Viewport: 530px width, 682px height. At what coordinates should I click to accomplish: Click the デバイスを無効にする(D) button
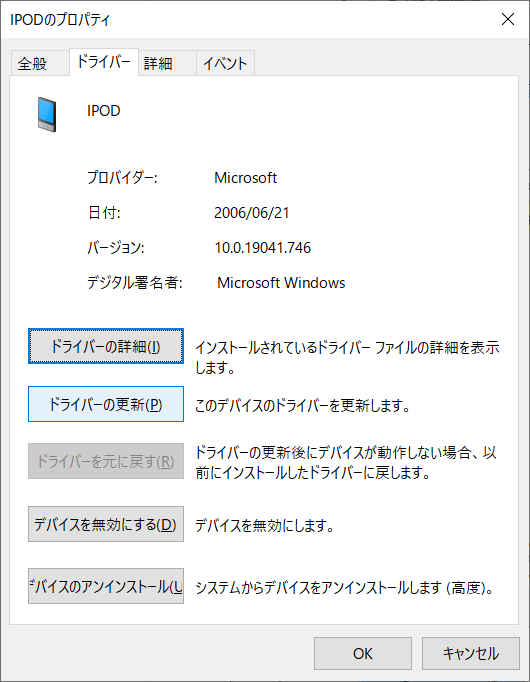click(x=106, y=524)
